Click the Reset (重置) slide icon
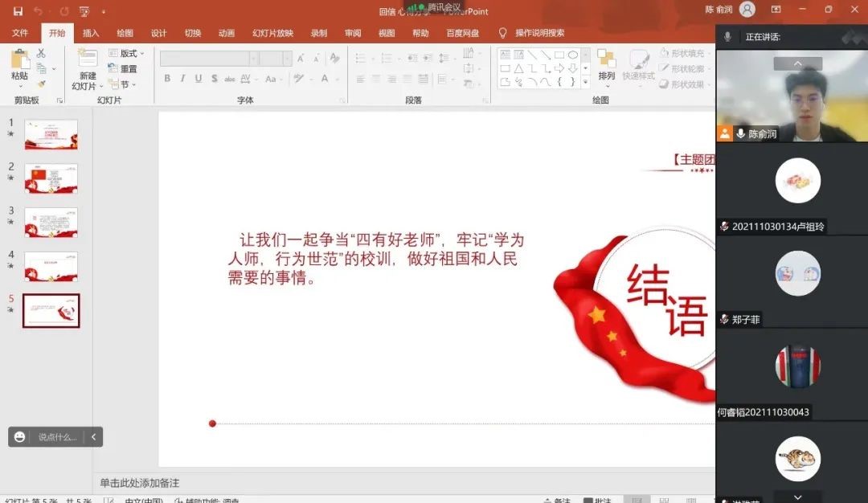Screen dimensions: 868x503 coord(125,67)
